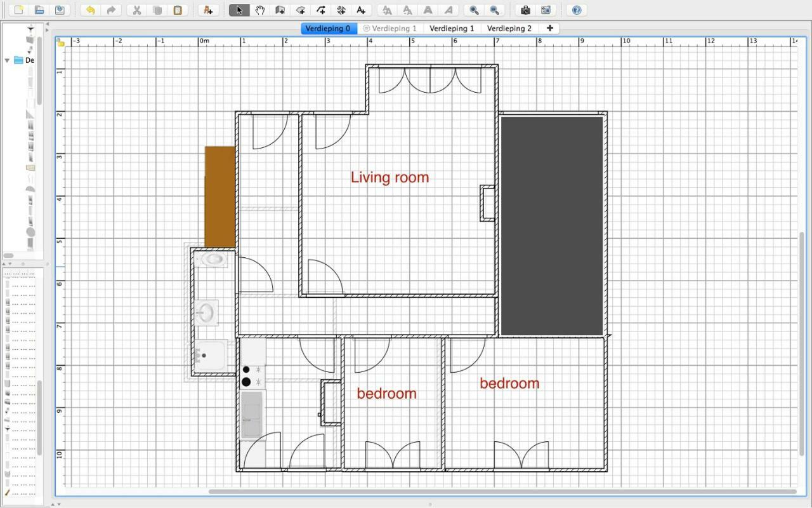Select the stove with black burners
This screenshot has height=508, width=812.
(x=252, y=375)
